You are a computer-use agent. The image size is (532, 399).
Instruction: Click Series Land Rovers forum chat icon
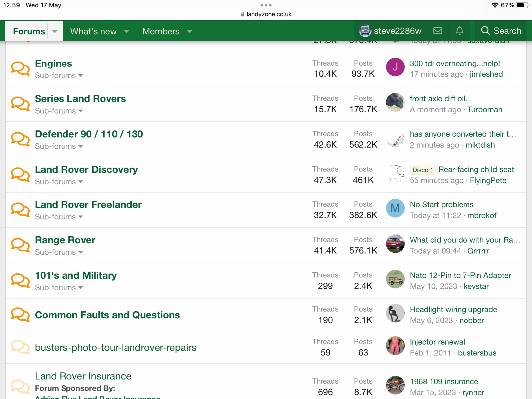(x=20, y=104)
